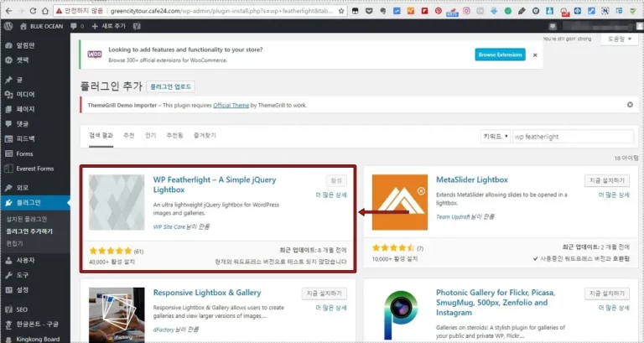Screen dimensions: 644x343
Task: Click the red not-secure warning triangle
Action: click(60, 11)
